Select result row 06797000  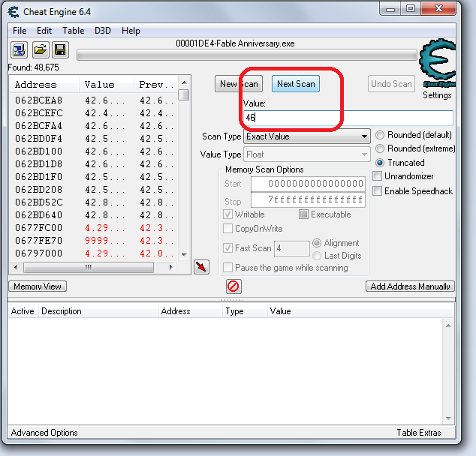[x=94, y=253]
